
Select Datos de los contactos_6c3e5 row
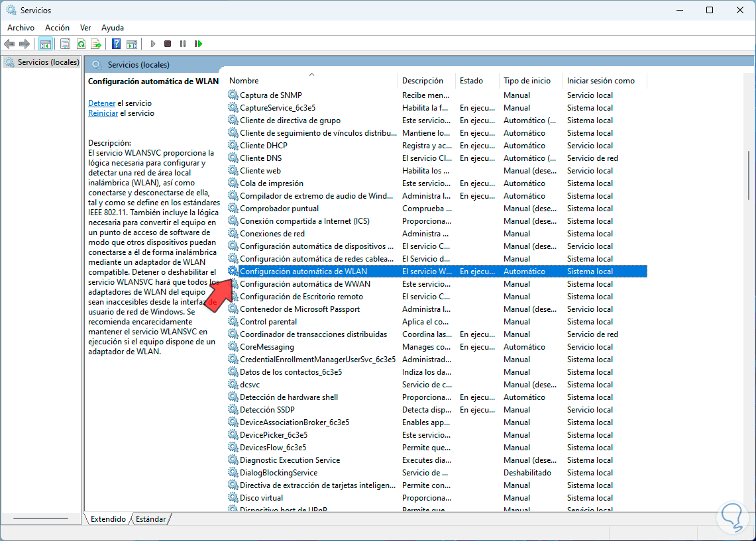tap(437, 372)
